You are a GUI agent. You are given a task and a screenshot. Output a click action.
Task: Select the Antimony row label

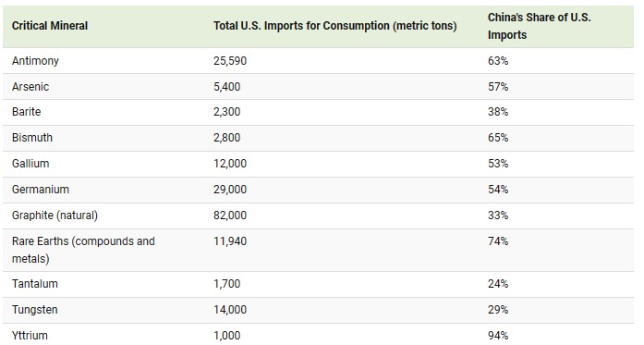tap(35, 61)
